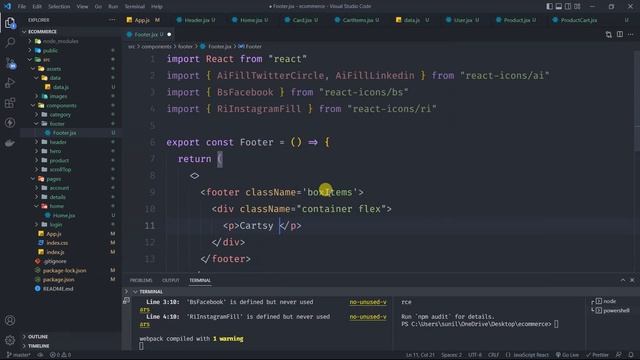
Task: Split the editor right
Action: tap(620, 34)
